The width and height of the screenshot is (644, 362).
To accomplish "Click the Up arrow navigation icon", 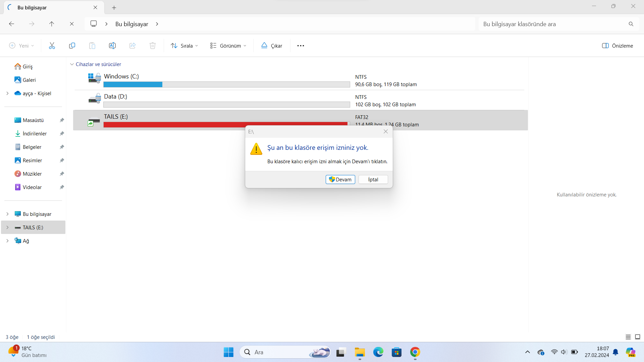I will click(52, 24).
